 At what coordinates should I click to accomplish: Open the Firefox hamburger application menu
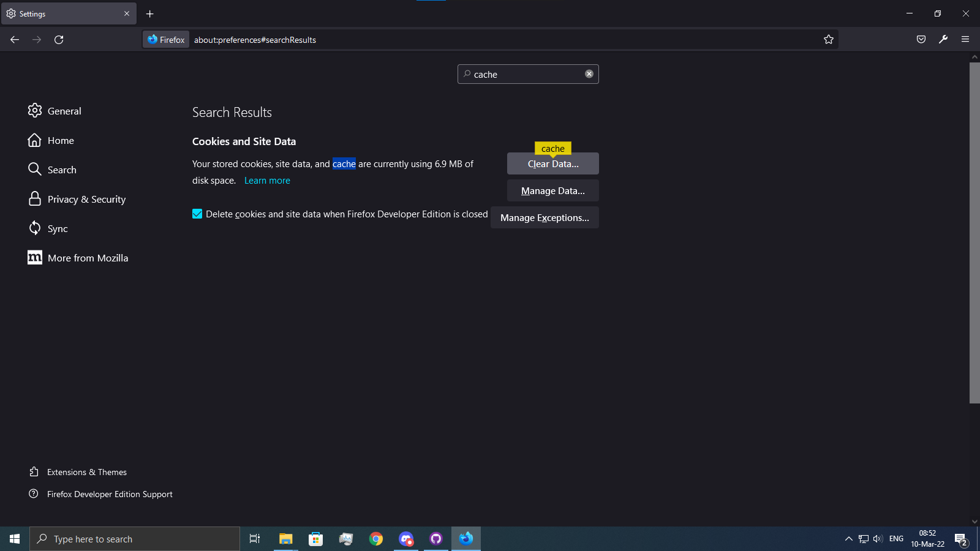(965, 40)
